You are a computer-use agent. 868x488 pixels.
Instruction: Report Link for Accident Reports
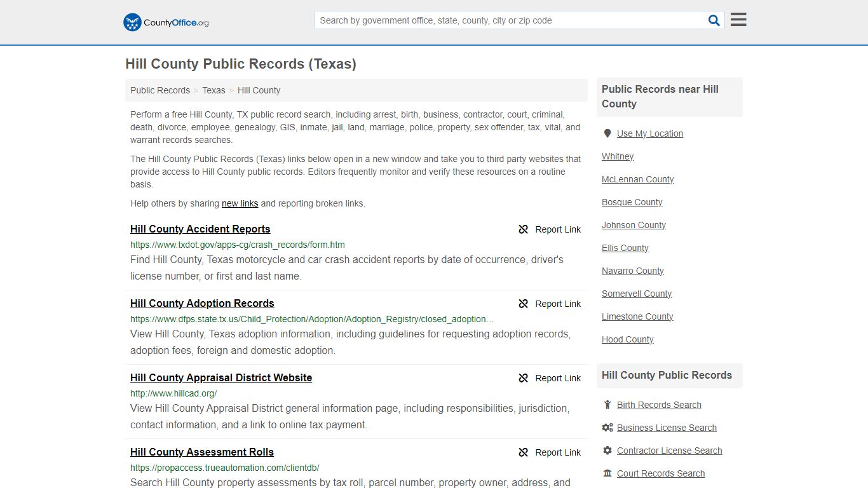[558, 229]
